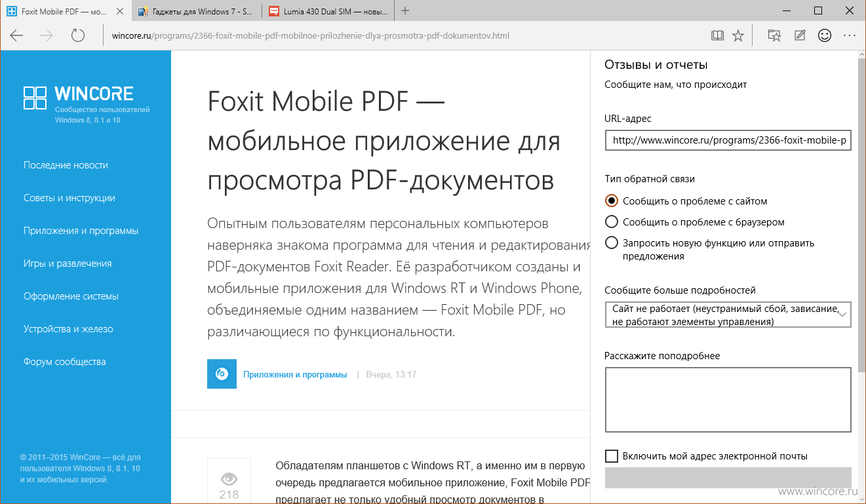The width and height of the screenshot is (866, 504).
Task: Click the Расскажите поподробнее text area
Action: pyautogui.click(x=728, y=400)
